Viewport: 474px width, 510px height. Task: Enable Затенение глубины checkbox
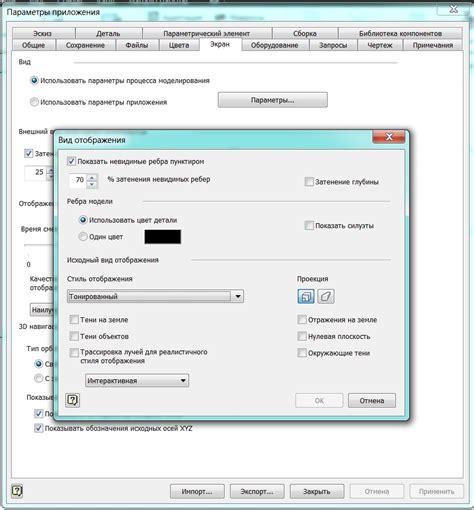[309, 182]
